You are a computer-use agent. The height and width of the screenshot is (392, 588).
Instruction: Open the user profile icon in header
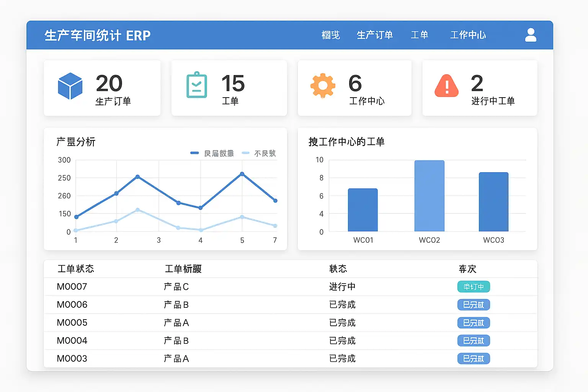click(531, 35)
